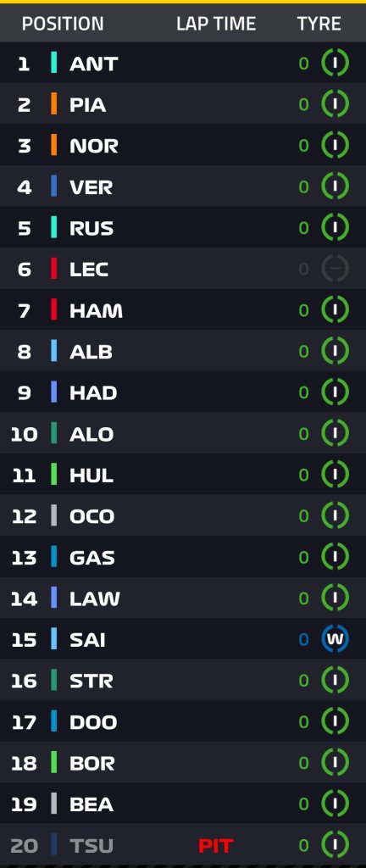Screen dimensions: 366x868
Task: Click the TYRE column header
Action: [319, 24]
